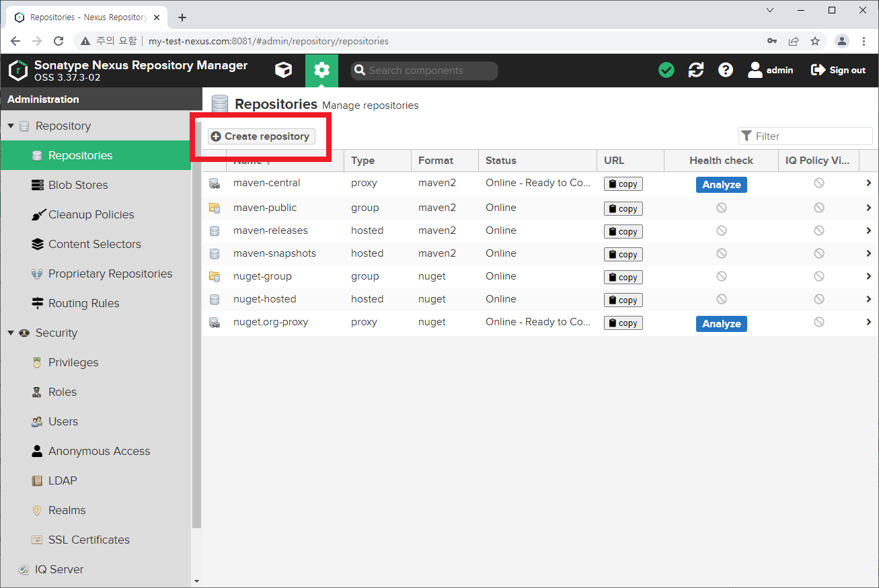The height and width of the screenshot is (588, 879).
Task: Open nuget-group row chevron arrow
Action: pos(869,276)
